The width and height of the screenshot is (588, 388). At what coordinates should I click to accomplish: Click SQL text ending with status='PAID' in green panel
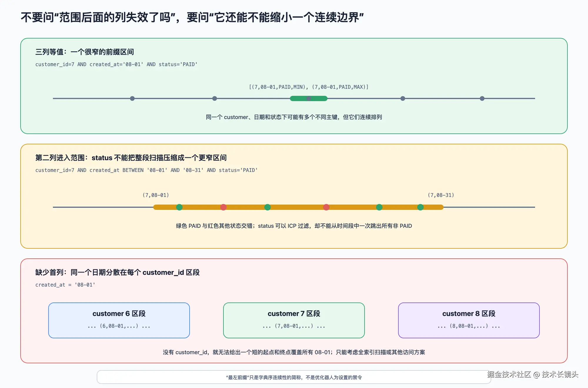pos(116,64)
